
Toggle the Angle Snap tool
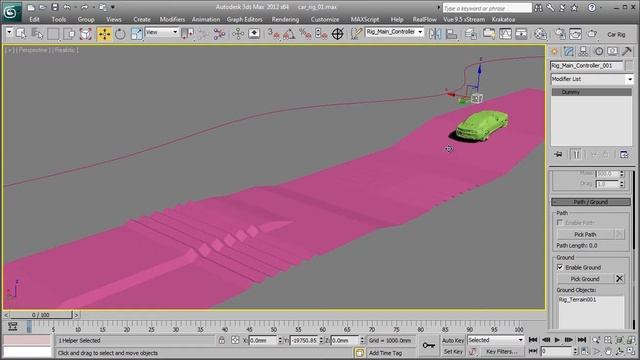[289, 34]
